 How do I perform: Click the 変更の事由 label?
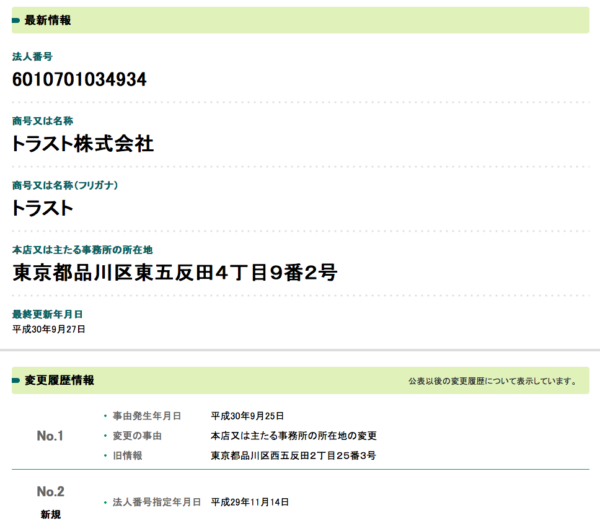click(137, 436)
